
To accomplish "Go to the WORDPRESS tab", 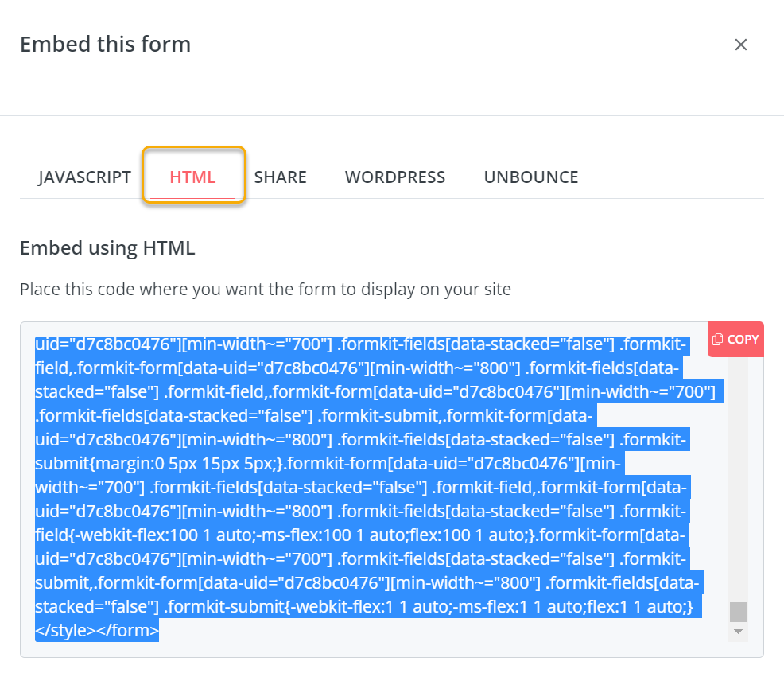I will pyautogui.click(x=395, y=177).
